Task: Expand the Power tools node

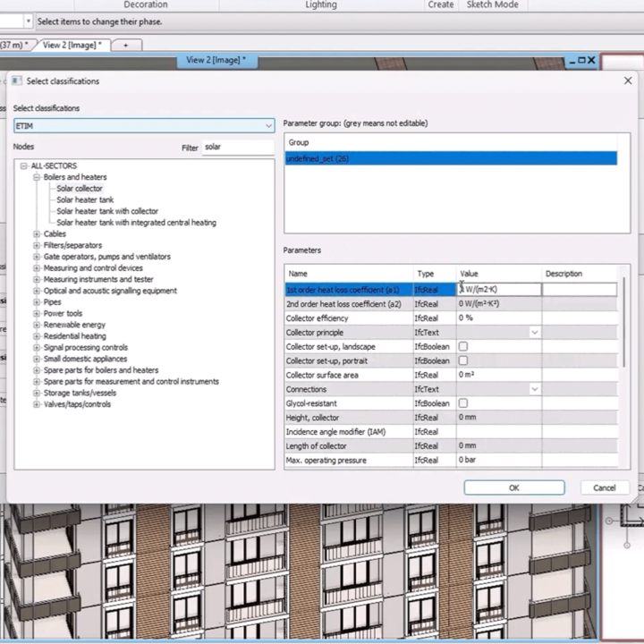Action: click(x=37, y=313)
